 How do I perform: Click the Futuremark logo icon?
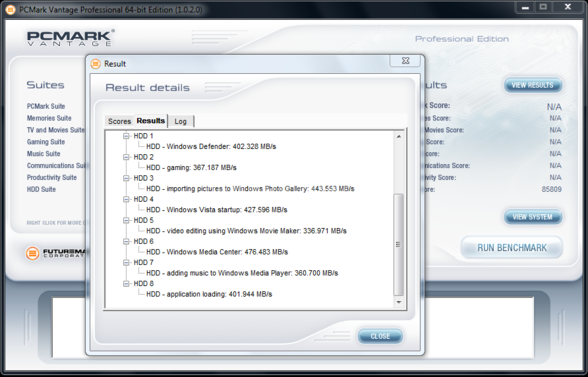(33, 253)
